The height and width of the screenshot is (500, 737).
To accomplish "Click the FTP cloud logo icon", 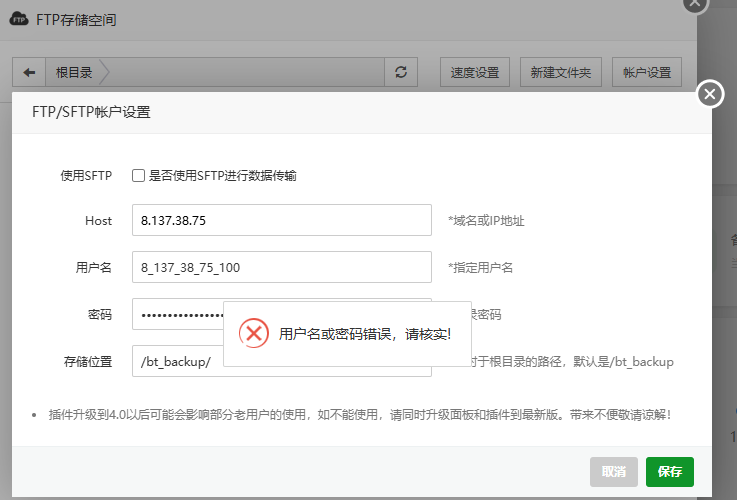I will 19,20.
